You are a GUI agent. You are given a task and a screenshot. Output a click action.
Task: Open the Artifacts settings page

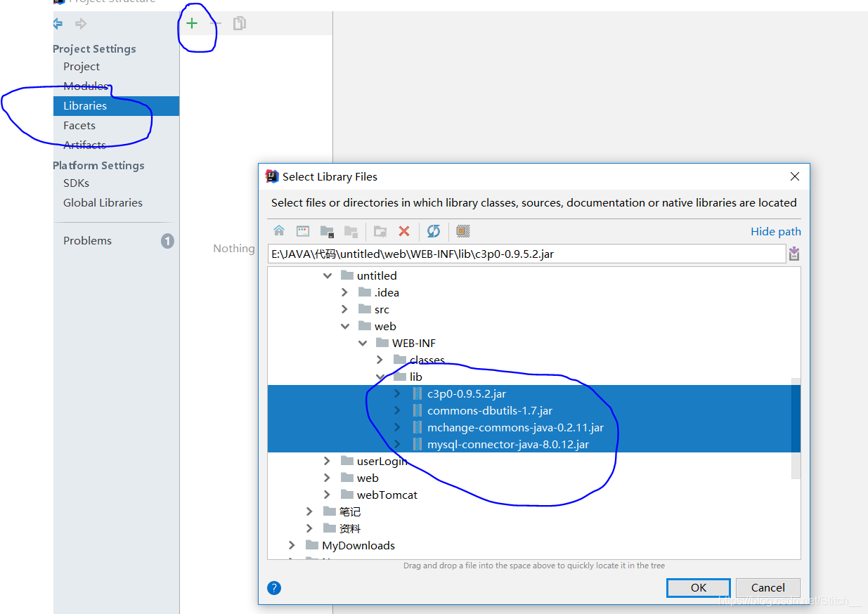pyautogui.click(x=84, y=145)
